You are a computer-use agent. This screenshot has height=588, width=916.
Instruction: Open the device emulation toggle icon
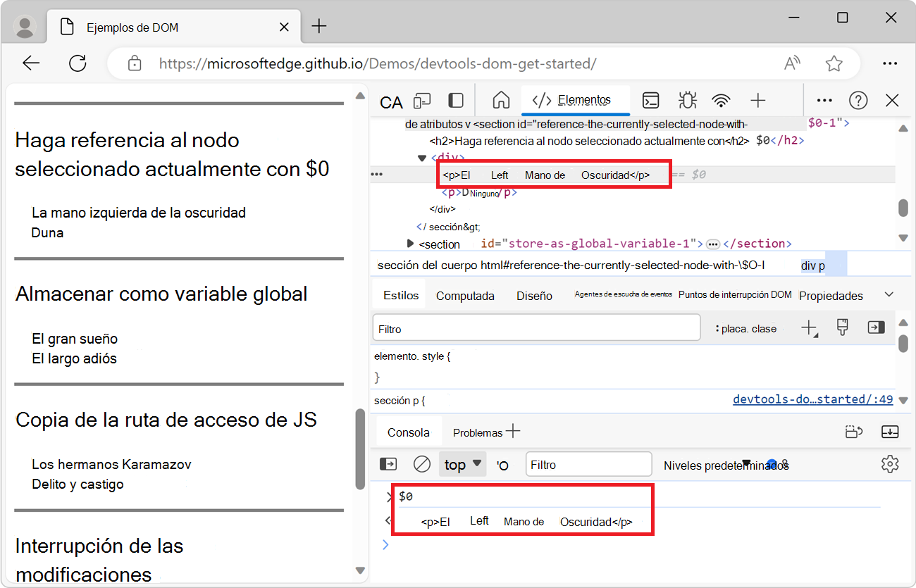[x=422, y=101]
